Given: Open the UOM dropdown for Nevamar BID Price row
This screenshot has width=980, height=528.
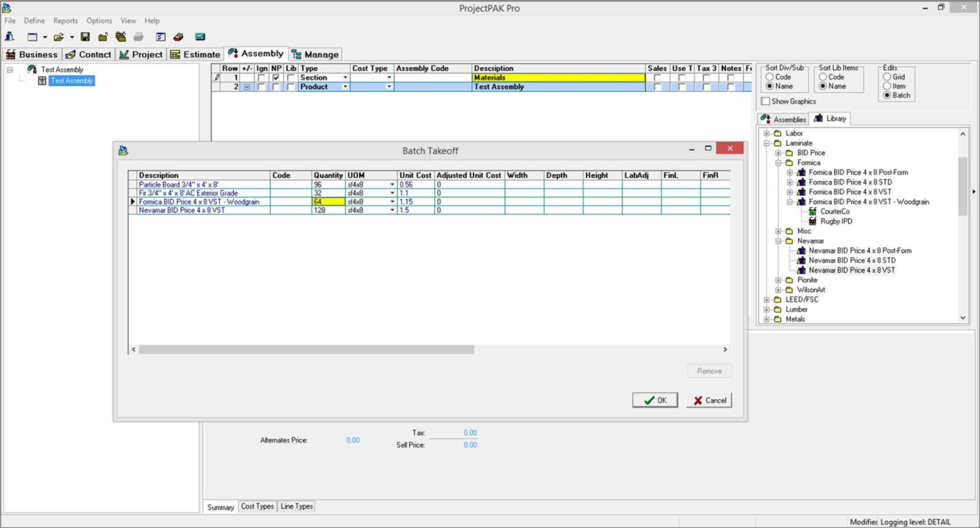Looking at the screenshot, I should point(391,210).
